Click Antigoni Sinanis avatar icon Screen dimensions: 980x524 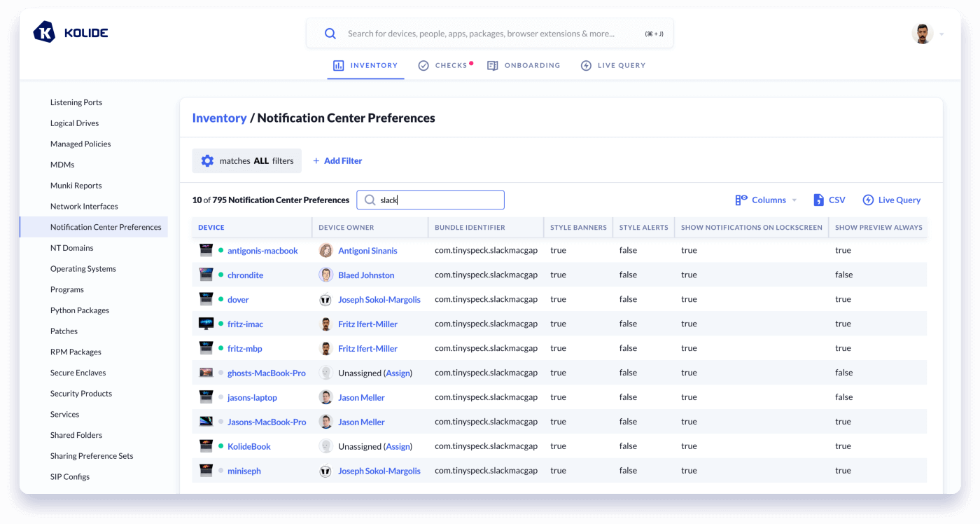click(x=325, y=251)
